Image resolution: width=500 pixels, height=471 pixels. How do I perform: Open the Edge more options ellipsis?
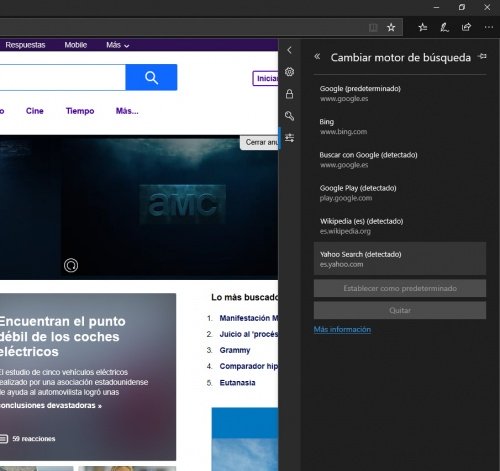click(489, 27)
